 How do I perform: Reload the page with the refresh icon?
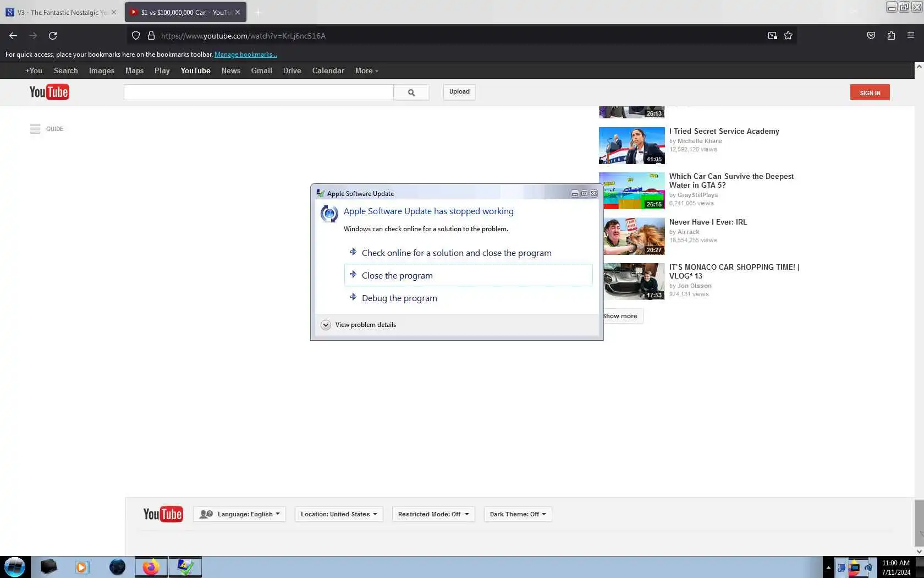click(53, 36)
